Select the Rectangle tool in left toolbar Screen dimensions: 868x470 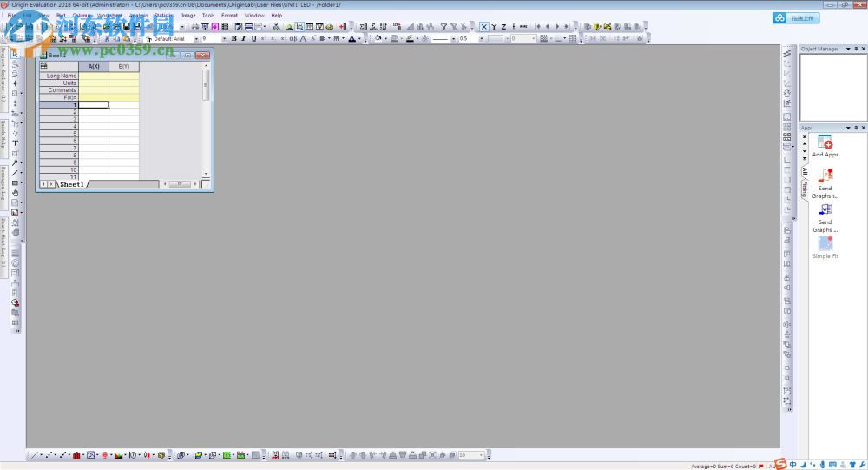pos(15,183)
